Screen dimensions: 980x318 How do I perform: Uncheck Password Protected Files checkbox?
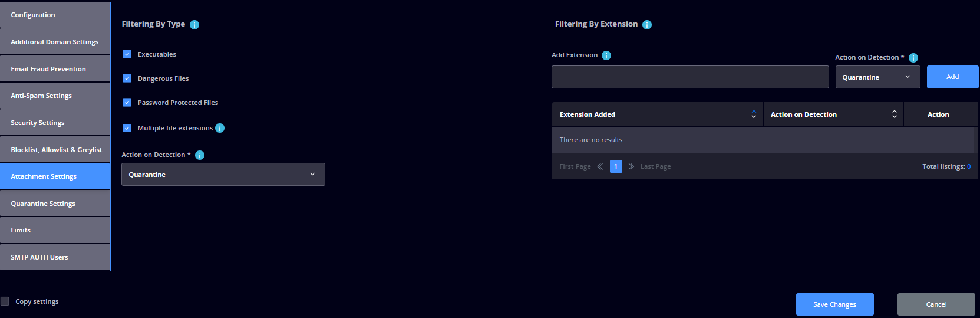pyautogui.click(x=127, y=102)
